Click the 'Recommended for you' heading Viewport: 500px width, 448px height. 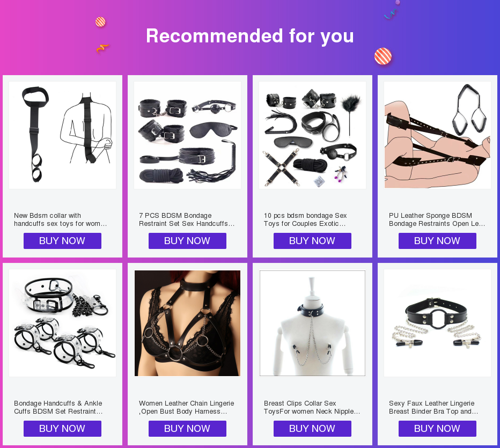pyautogui.click(x=250, y=36)
